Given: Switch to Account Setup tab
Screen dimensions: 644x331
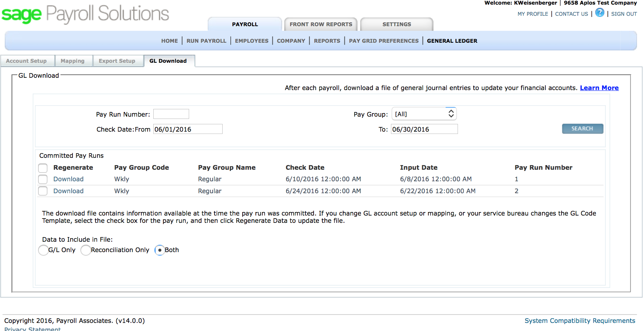Looking at the screenshot, I should tap(27, 61).
